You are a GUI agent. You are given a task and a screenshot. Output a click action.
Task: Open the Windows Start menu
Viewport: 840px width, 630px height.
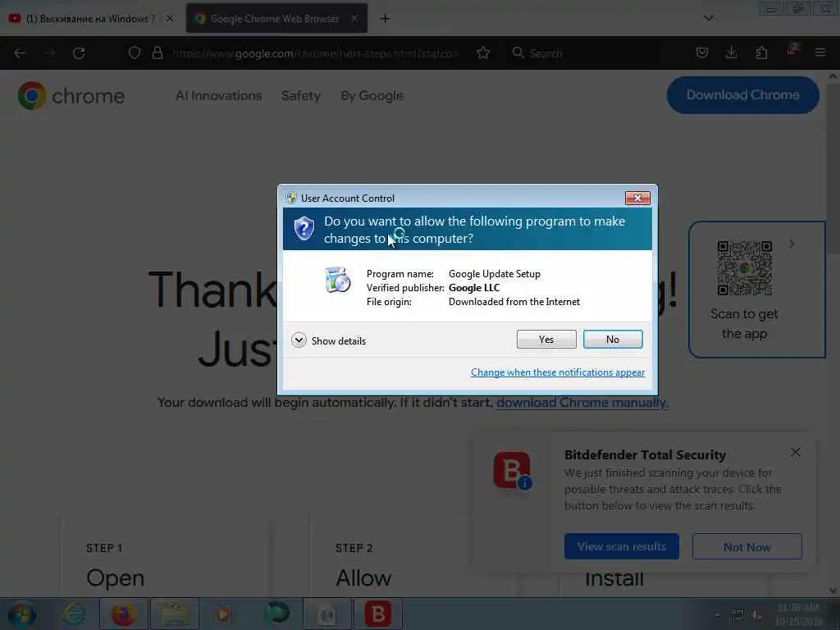pos(22,614)
